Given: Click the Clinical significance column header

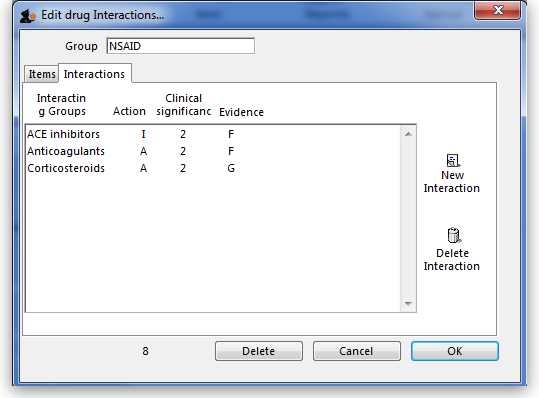Looking at the screenshot, I should coord(184,105).
